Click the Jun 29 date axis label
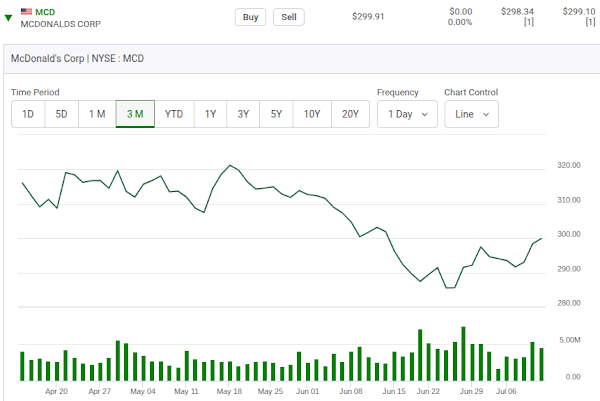600x401 pixels. 471,391
